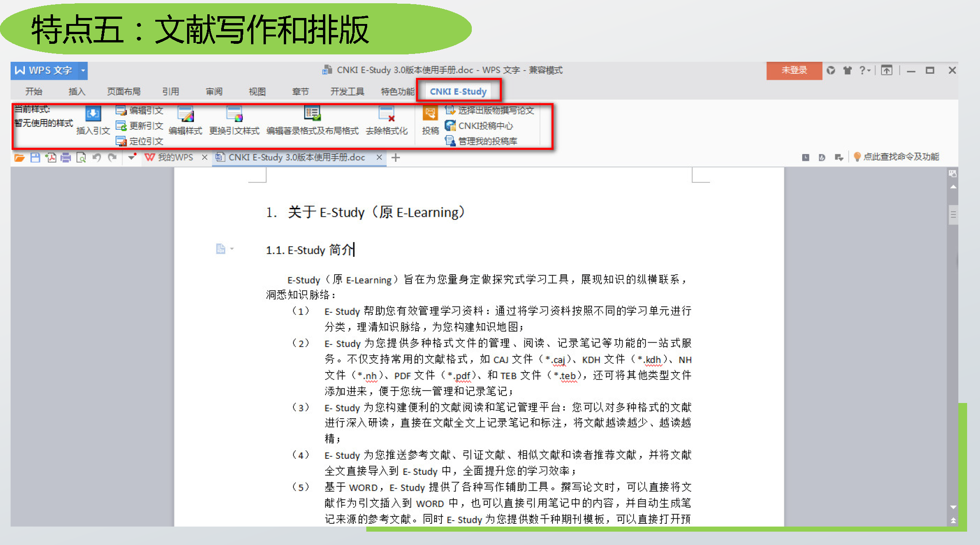Click the save disk icon
The image size is (980, 545).
35,158
